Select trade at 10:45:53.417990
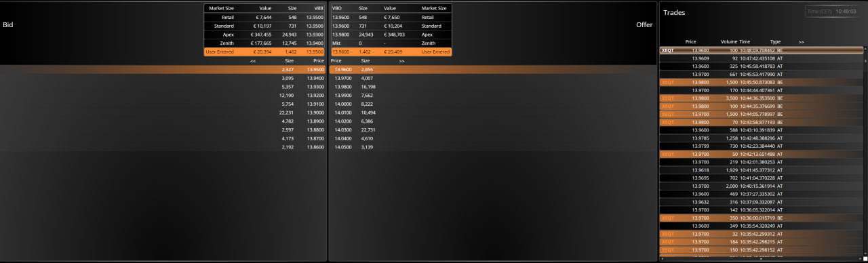The image size is (868, 263). 761,74
